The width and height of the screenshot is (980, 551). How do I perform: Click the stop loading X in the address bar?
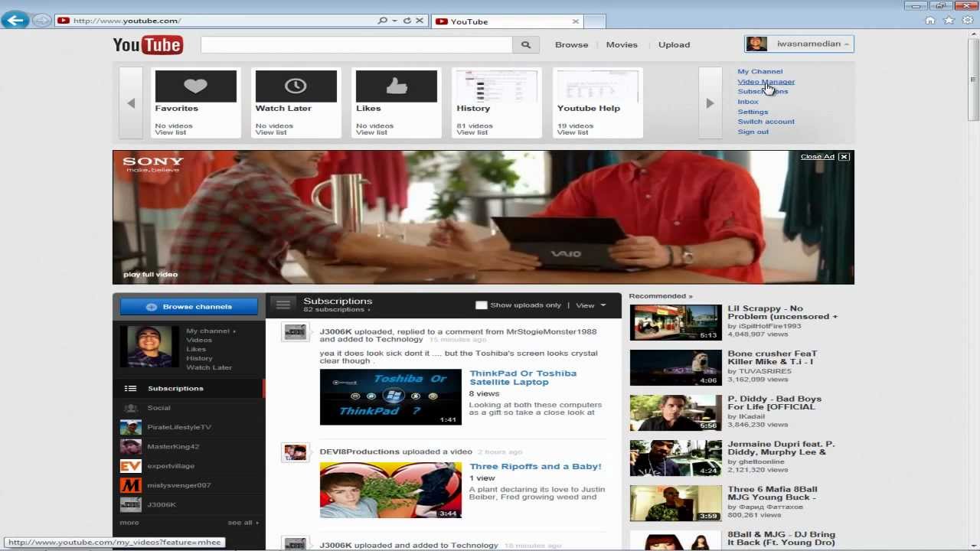pyautogui.click(x=420, y=21)
